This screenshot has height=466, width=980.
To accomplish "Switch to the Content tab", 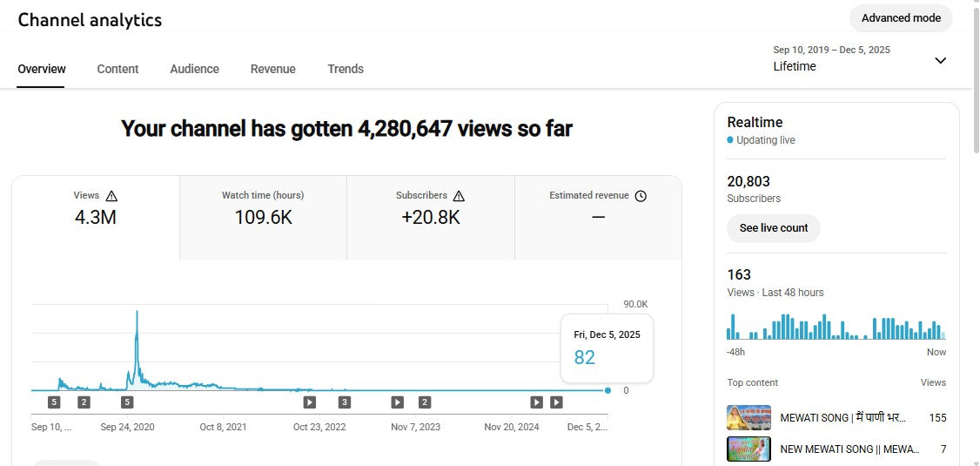I will tap(117, 69).
